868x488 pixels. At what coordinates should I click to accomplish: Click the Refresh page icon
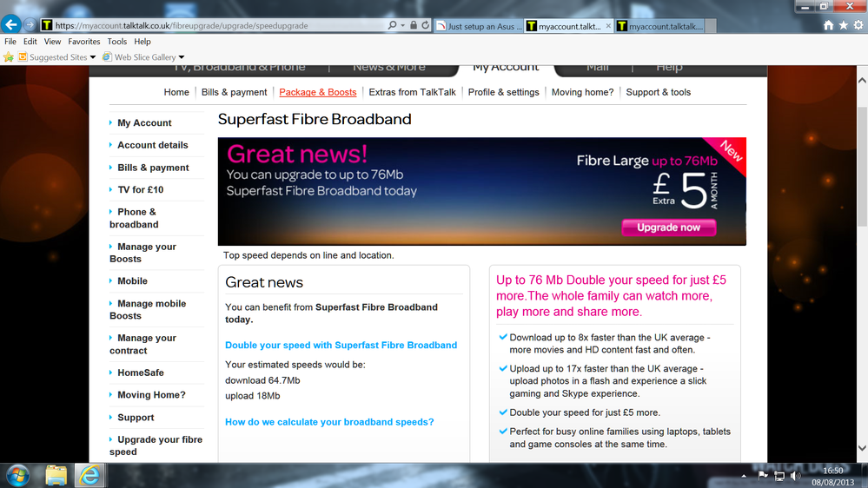coord(425,25)
